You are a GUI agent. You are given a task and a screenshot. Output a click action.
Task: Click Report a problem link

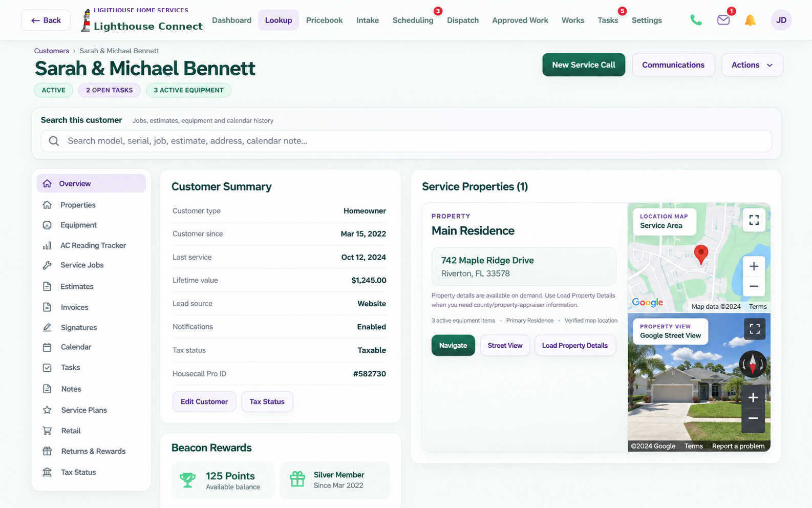coord(738,446)
